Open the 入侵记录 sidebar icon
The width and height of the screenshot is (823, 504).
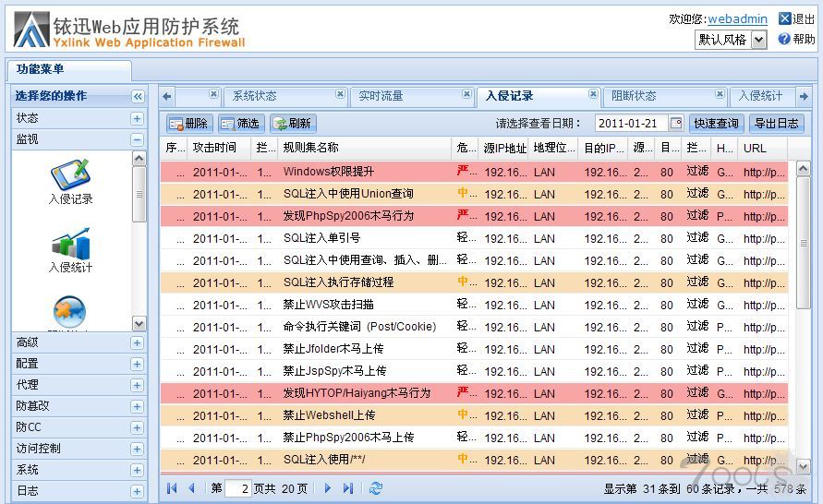70,176
